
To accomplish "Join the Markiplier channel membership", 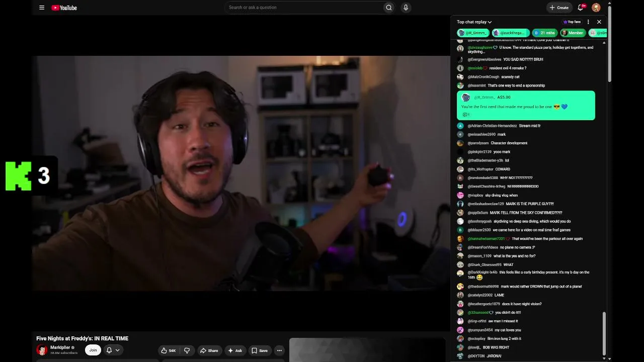I will (x=93, y=350).
